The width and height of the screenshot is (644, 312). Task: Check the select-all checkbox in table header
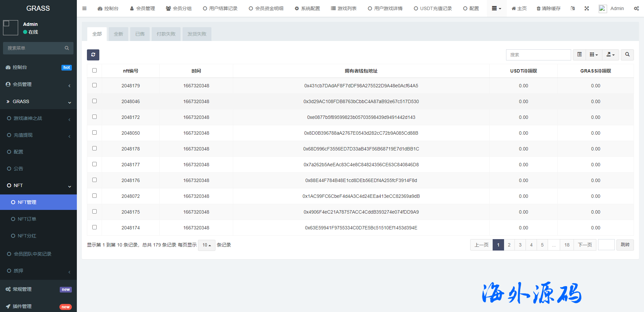point(94,71)
